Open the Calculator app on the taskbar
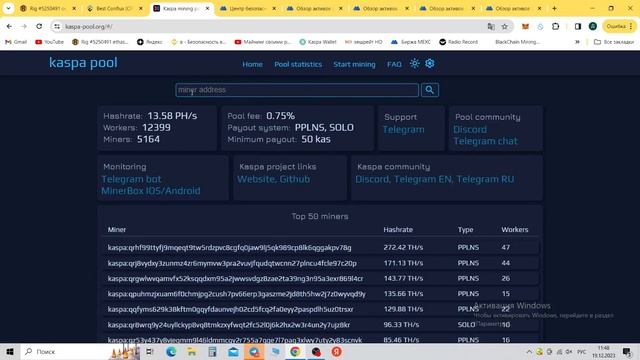The width and height of the screenshot is (640, 360). [x=212, y=351]
